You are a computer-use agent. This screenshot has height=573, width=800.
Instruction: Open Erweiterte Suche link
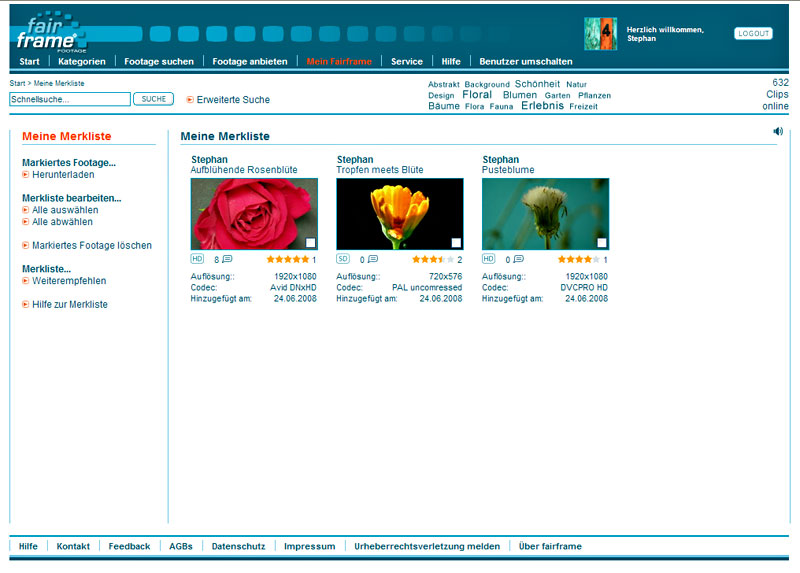(x=233, y=100)
